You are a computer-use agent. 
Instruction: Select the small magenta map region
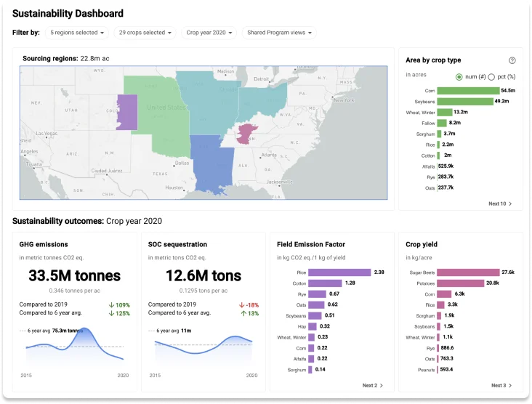pos(248,133)
